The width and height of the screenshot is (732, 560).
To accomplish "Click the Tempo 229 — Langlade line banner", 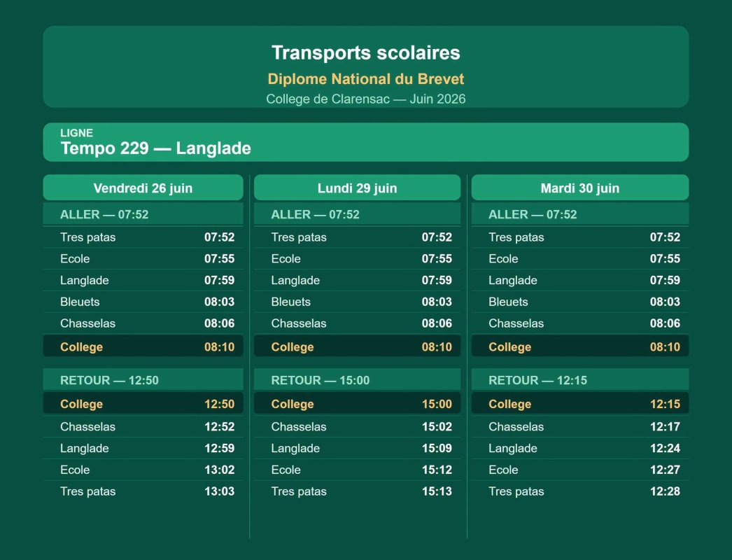I will 365,143.
